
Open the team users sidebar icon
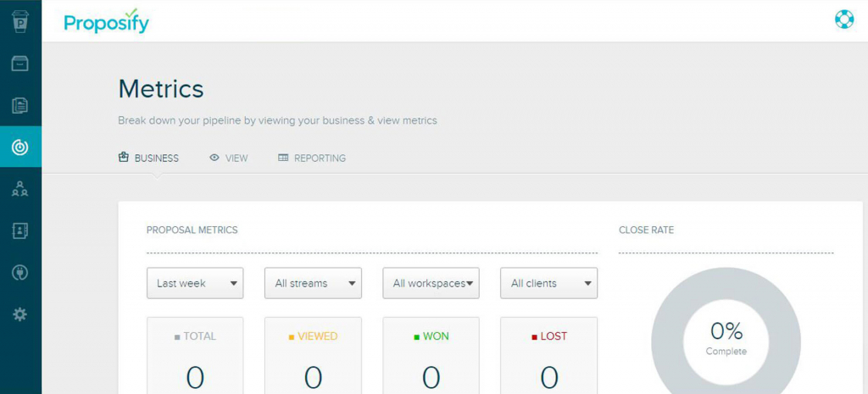(x=20, y=189)
